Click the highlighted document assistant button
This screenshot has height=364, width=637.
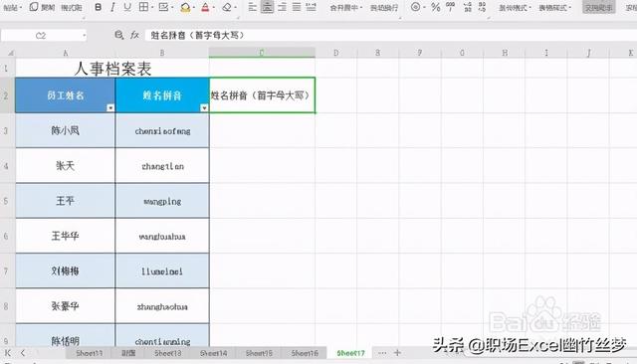[598, 7]
